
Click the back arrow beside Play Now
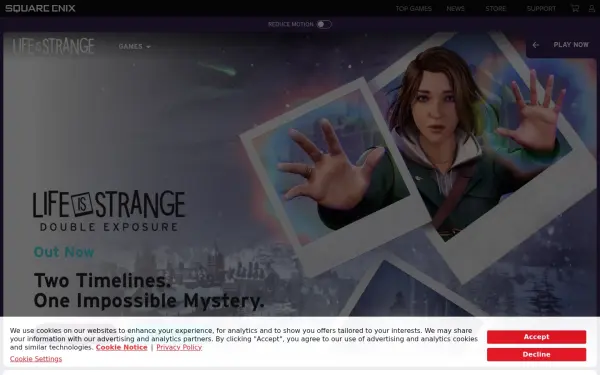click(x=536, y=45)
